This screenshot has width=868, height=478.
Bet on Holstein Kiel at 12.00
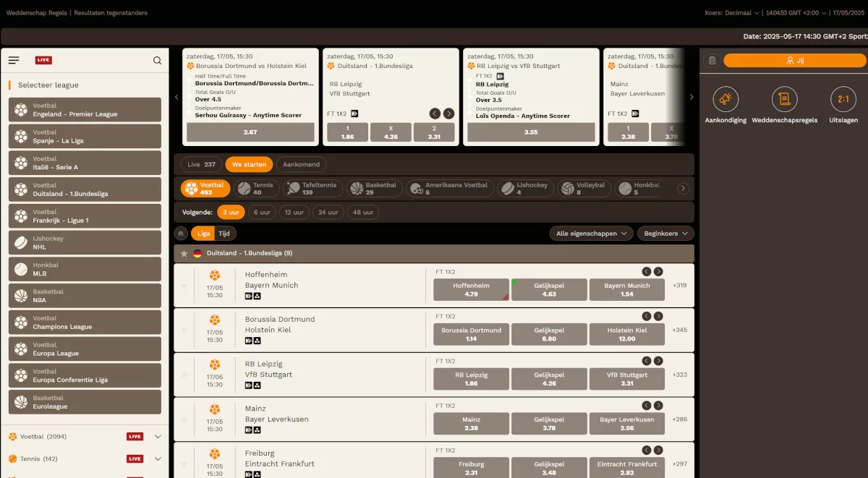tap(626, 335)
